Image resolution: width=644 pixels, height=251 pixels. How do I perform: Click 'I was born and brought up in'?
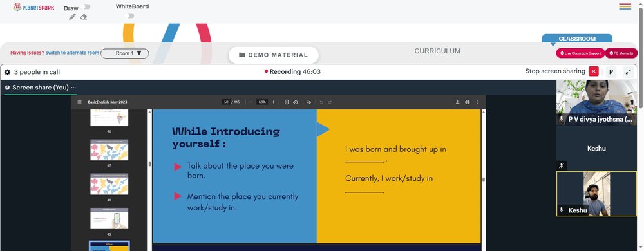click(395, 149)
